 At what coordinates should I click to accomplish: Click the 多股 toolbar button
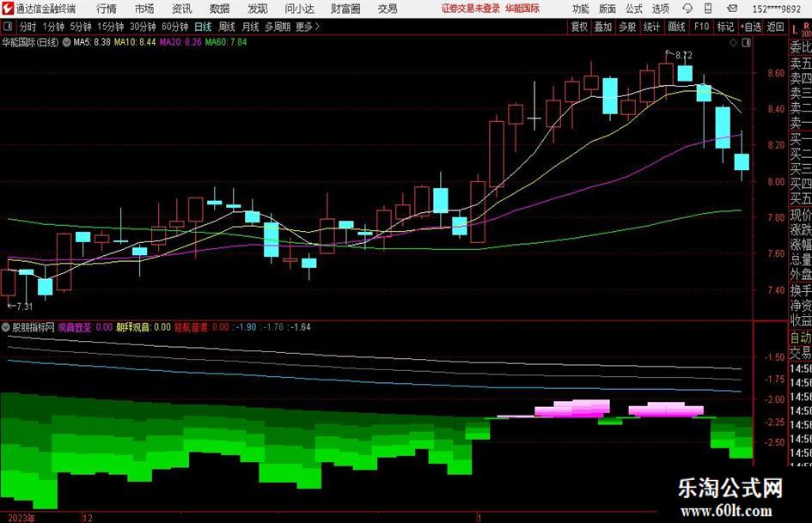tap(627, 27)
